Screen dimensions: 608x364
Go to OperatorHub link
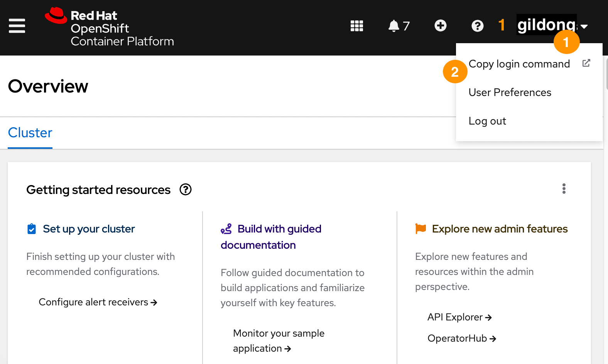pos(461,339)
